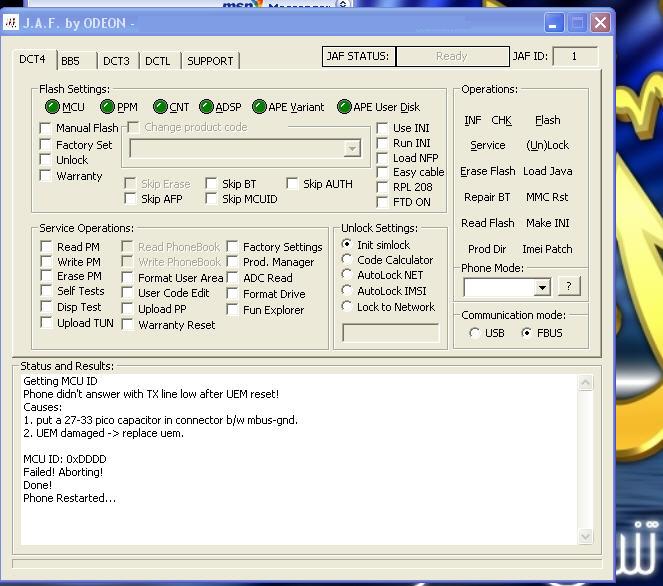
Task: Tick the Format Drive checkbox
Action: click(x=232, y=293)
